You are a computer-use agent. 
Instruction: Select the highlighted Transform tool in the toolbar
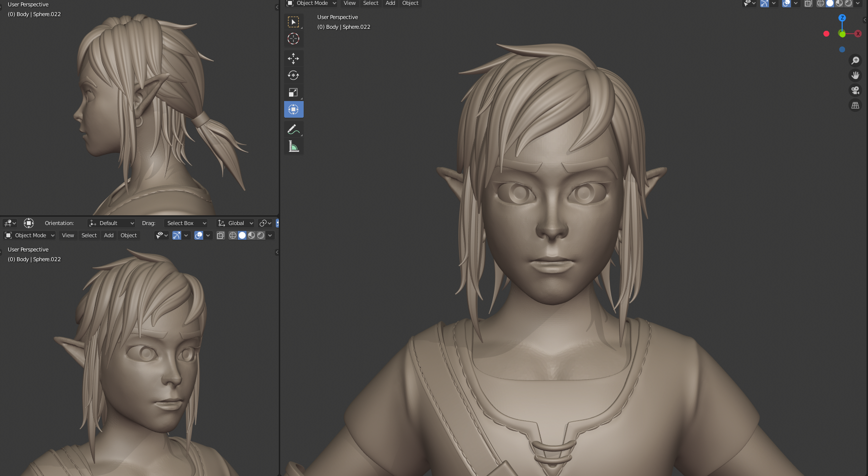[293, 109]
